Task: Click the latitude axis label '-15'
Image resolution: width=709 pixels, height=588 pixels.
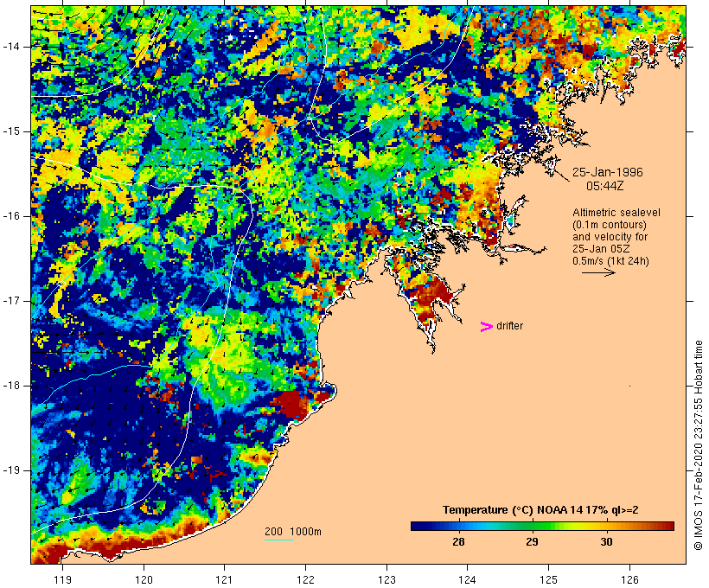Action: pos(11,131)
